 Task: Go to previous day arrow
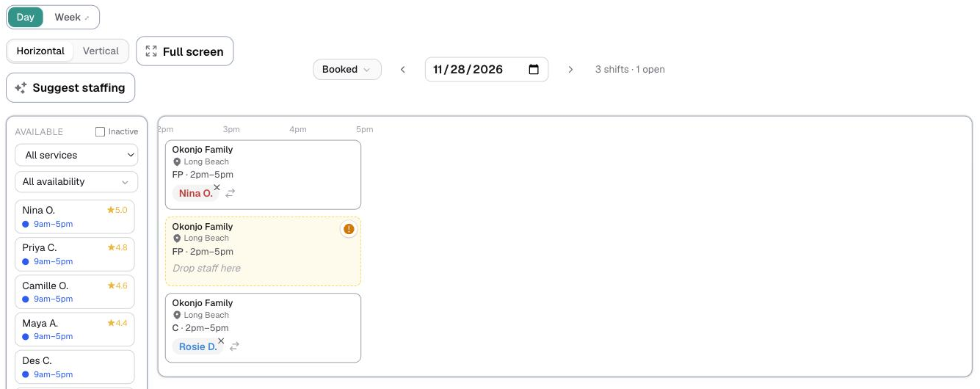403,70
